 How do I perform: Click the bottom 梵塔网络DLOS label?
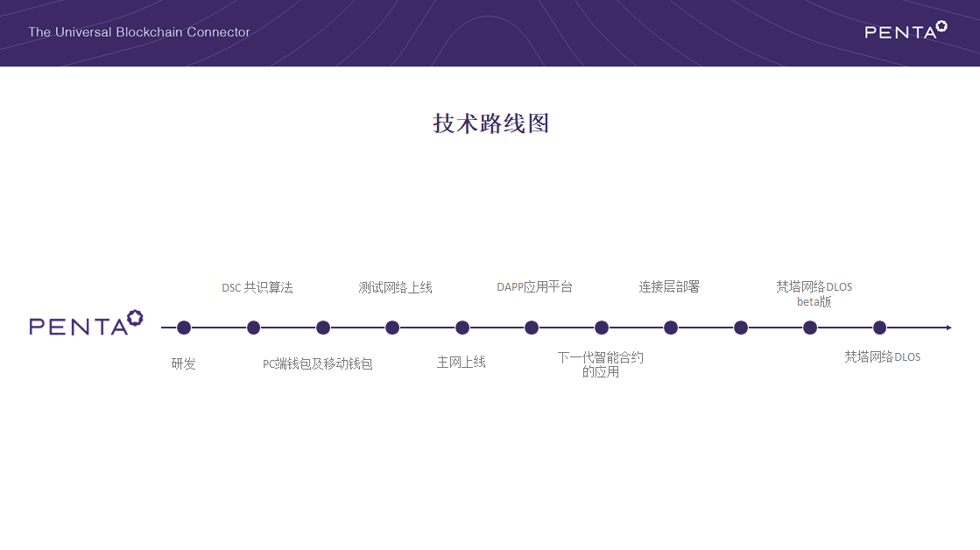coord(883,356)
